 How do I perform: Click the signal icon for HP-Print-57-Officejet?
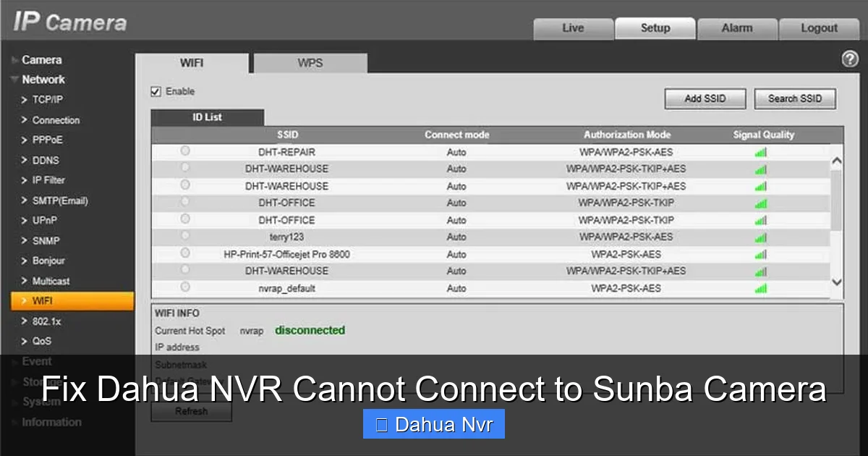(760, 254)
